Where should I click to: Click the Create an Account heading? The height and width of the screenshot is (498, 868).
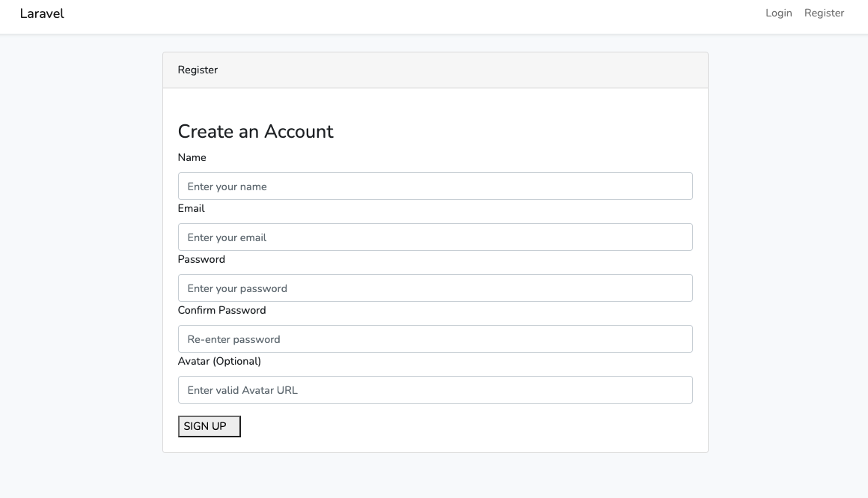point(255,131)
